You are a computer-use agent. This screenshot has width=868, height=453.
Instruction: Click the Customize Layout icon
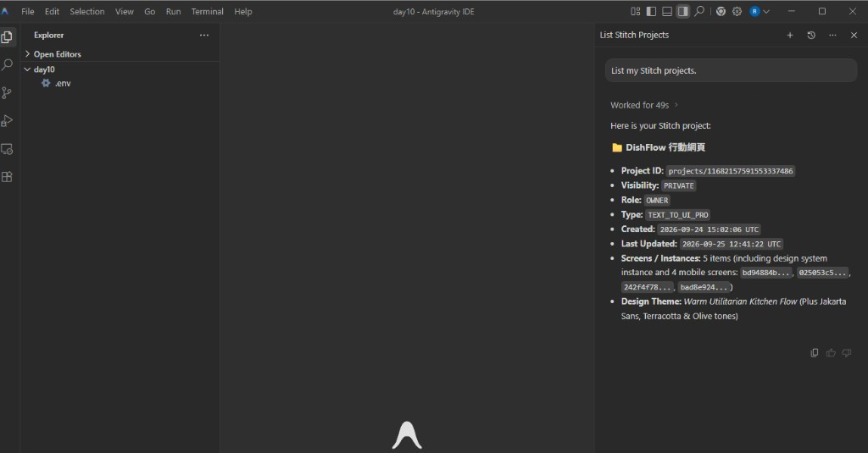pos(636,11)
